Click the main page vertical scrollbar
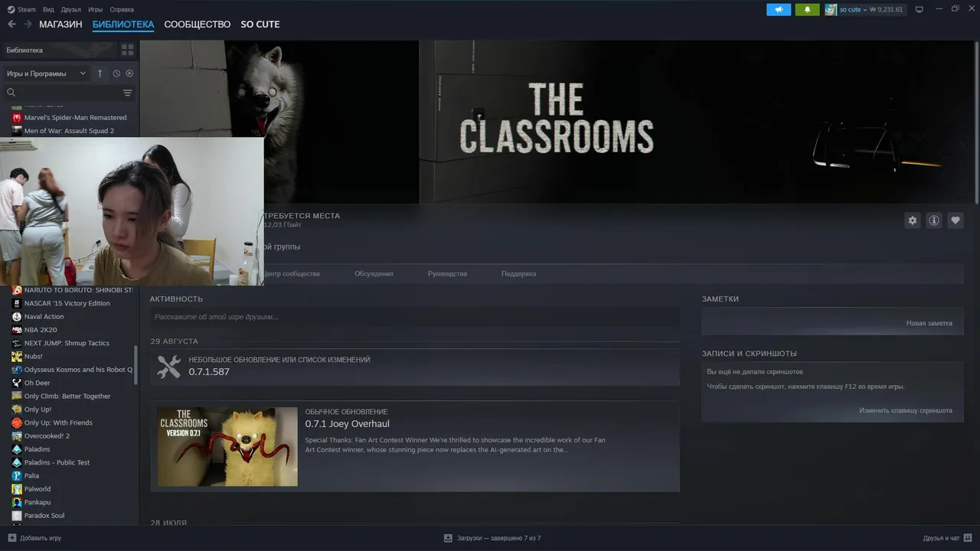The image size is (980, 551). [x=977, y=122]
